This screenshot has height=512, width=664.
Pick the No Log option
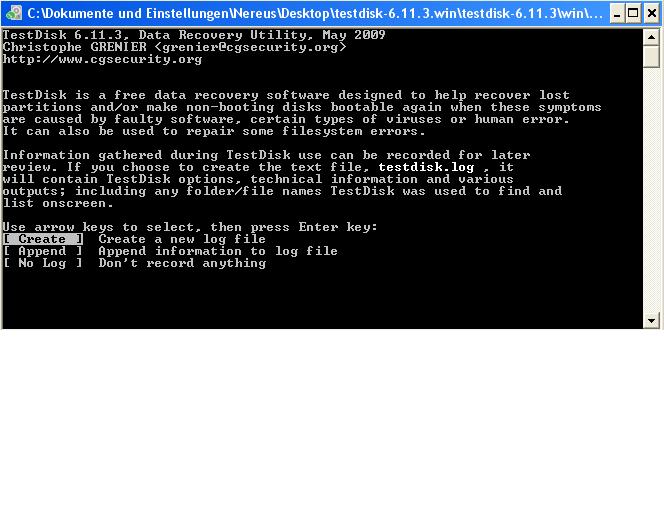43,263
